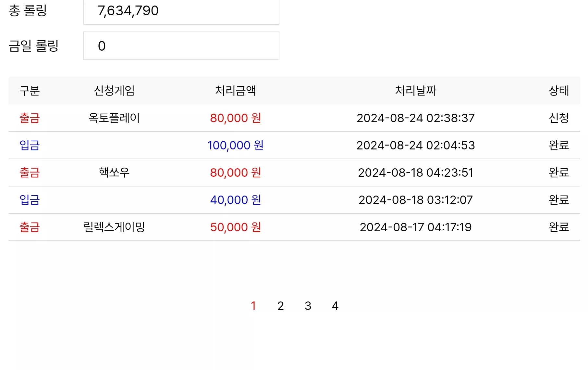Select the 신청게임 column header
The image size is (588, 370).
click(114, 91)
